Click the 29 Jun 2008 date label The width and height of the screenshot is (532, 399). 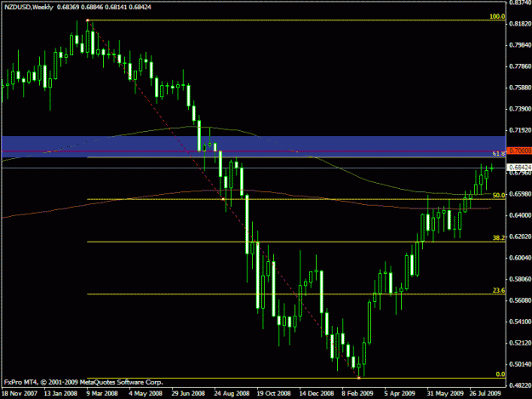coord(188,394)
